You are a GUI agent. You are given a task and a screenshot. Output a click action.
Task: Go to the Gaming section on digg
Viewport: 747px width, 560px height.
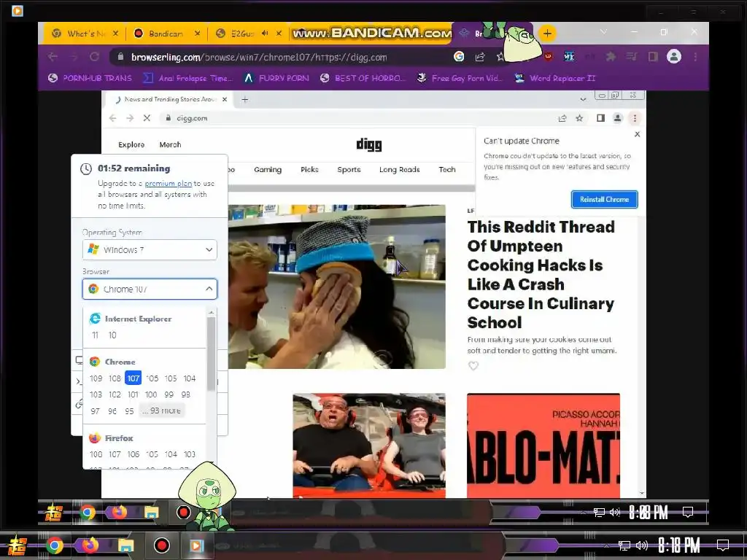[x=268, y=169]
